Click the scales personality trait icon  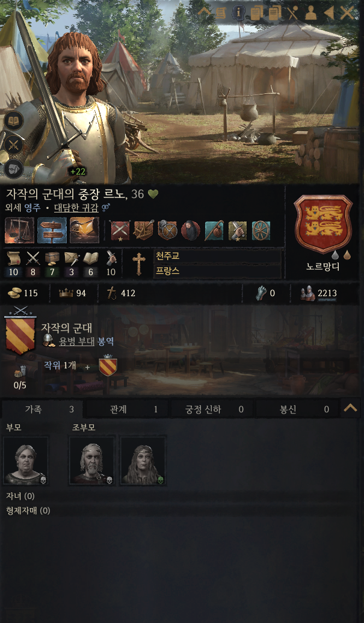(x=19, y=230)
